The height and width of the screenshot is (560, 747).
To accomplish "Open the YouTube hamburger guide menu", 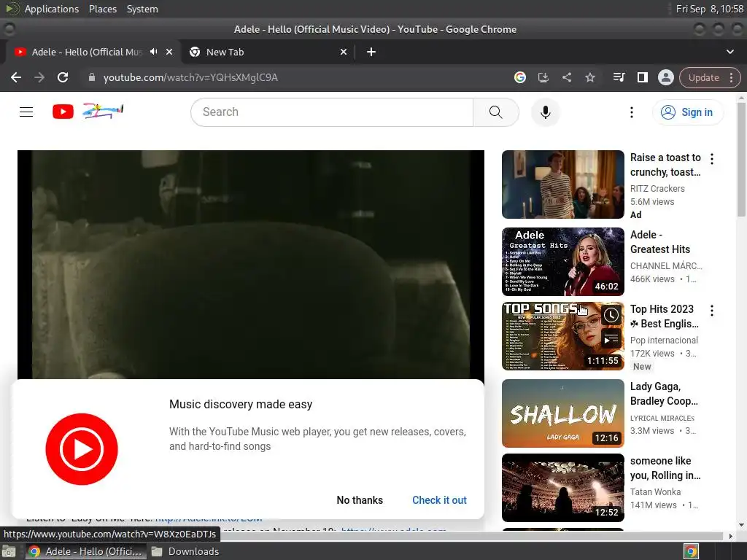I will [26, 112].
